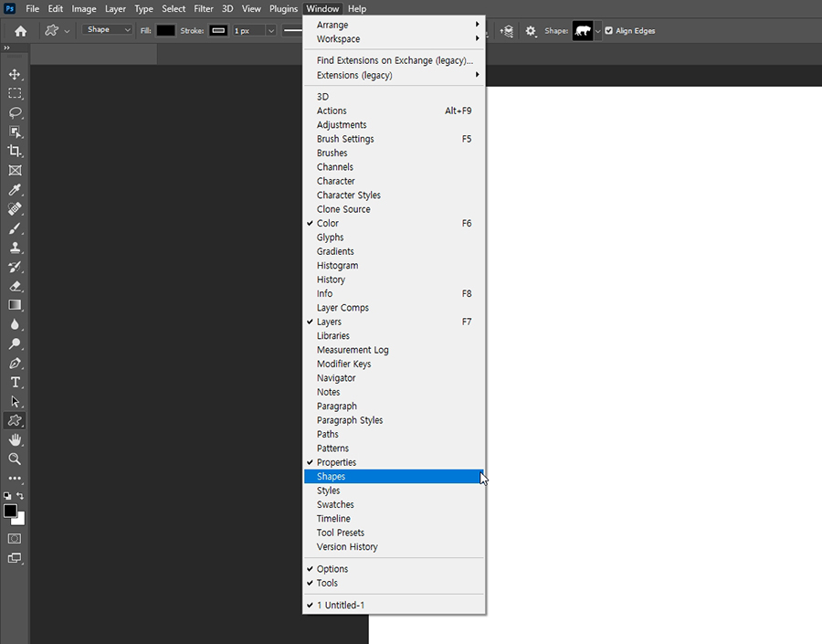Choose Actions from the Window menu
The image size is (822, 644).
tap(394, 111)
